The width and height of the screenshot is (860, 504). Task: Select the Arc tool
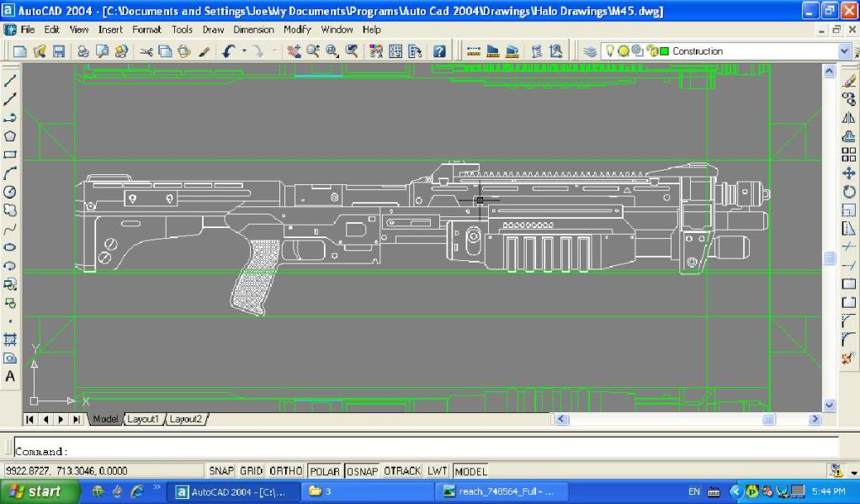coord(10,173)
